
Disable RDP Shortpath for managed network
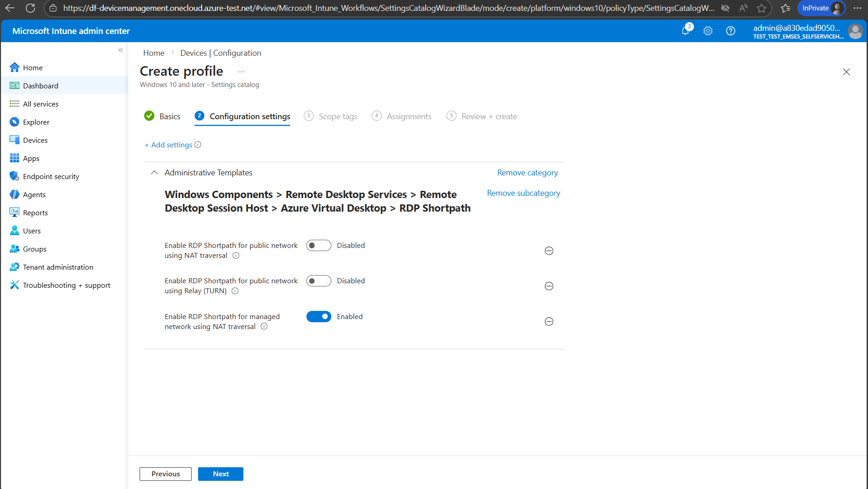point(319,316)
